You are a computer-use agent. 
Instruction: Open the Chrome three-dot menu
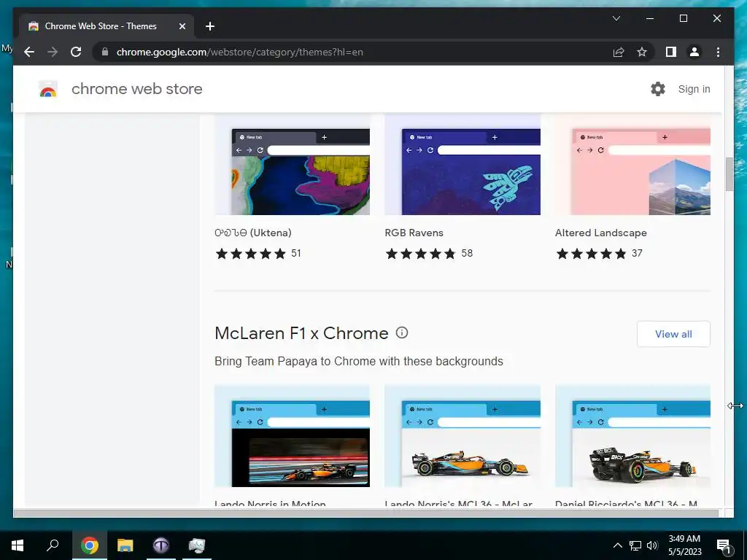click(x=718, y=52)
